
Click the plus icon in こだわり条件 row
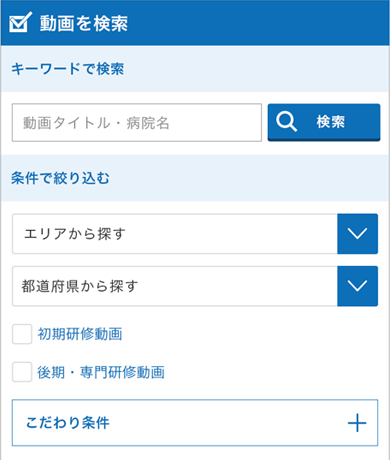(357, 423)
